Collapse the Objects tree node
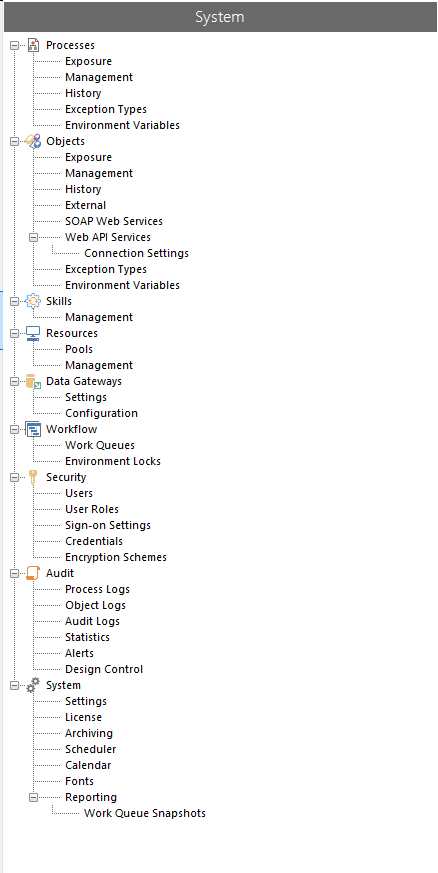 (x=14, y=141)
